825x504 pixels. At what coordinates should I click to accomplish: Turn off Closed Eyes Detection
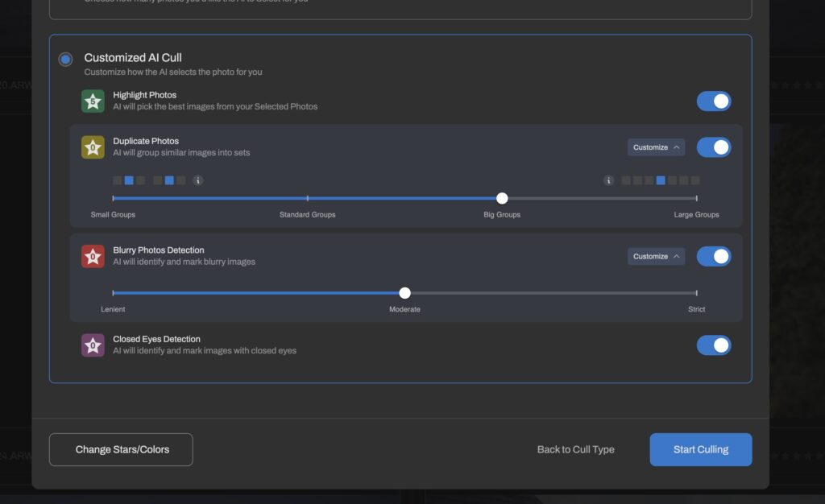pos(714,345)
